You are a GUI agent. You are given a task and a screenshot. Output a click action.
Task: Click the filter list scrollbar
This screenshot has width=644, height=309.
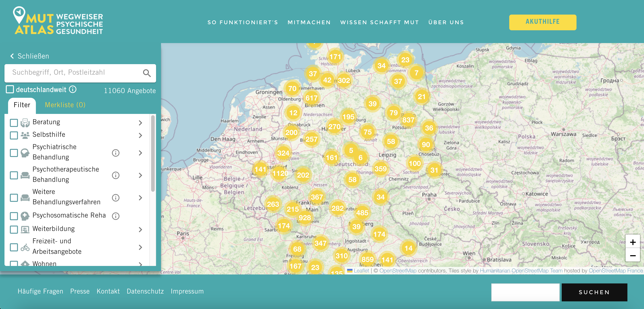click(x=153, y=154)
